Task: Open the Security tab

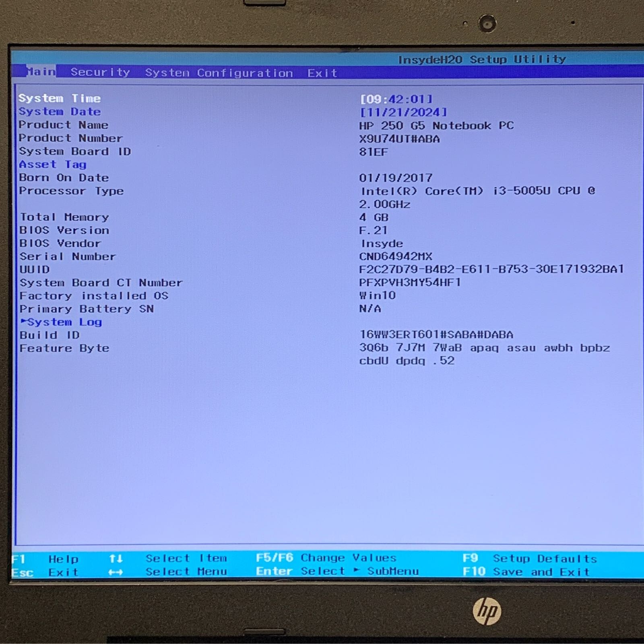Action: point(100,72)
